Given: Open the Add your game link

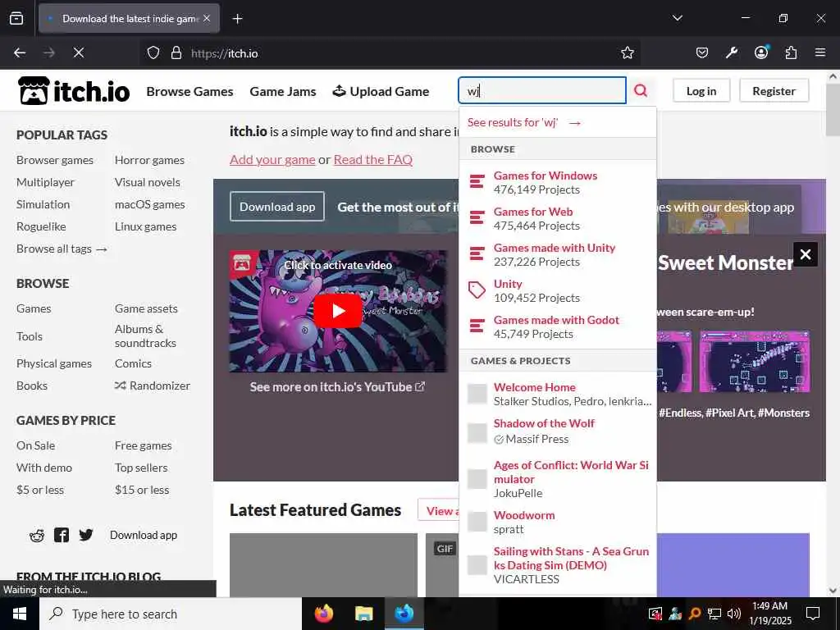Looking at the screenshot, I should (272, 160).
